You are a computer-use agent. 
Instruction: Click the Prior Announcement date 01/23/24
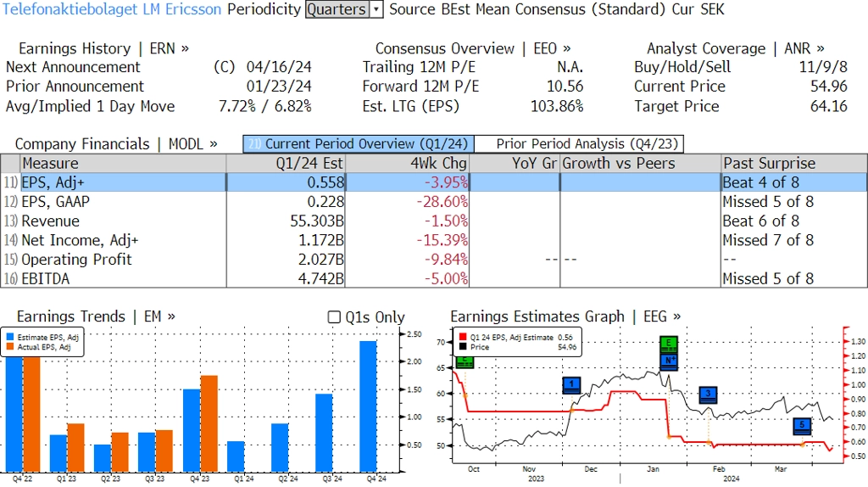tap(279, 87)
